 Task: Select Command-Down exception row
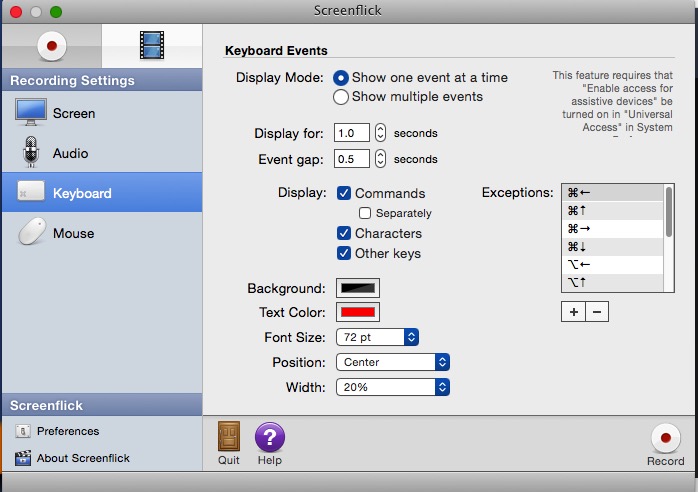coord(613,246)
